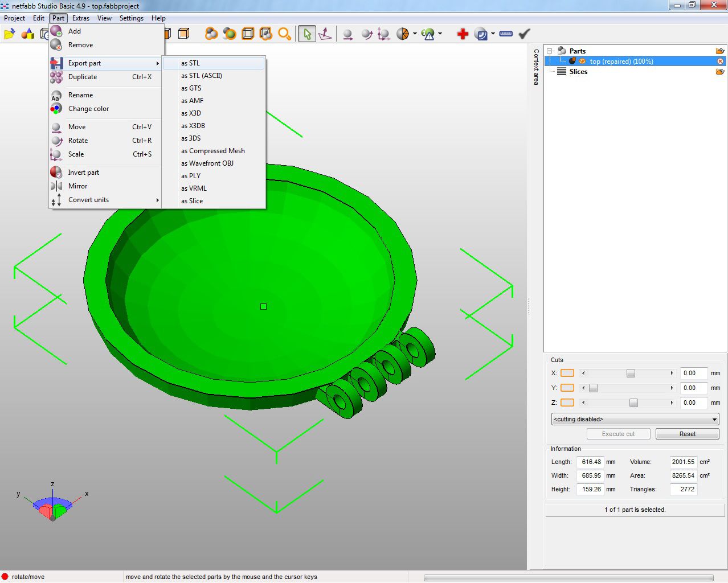Open the red cross repair tool
Image resolution: width=728 pixels, height=583 pixels.
point(462,34)
